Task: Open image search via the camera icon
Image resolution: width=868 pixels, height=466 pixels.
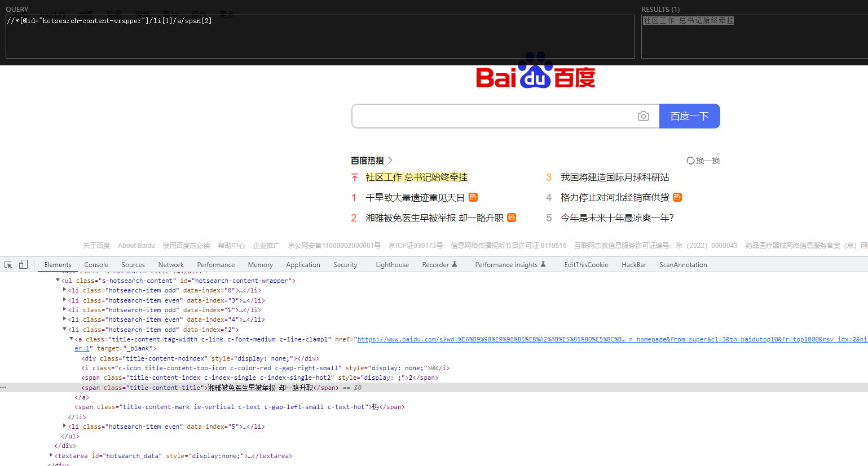Action: [x=644, y=116]
